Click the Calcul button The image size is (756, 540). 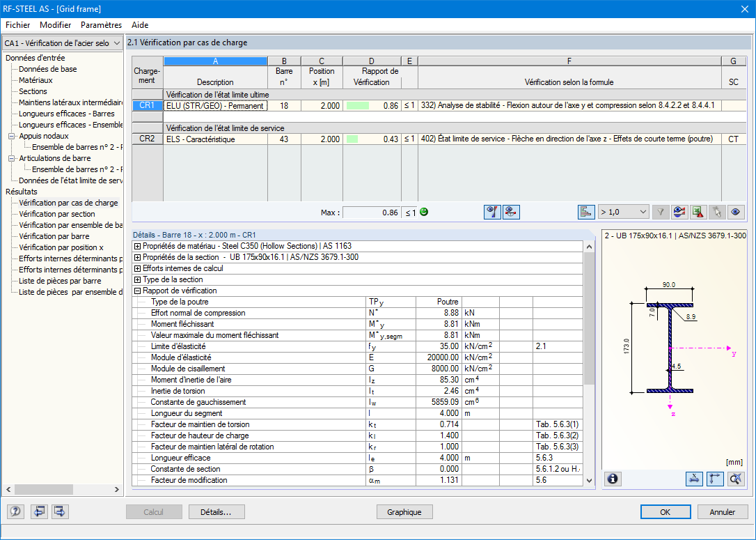pyautogui.click(x=154, y=512)
